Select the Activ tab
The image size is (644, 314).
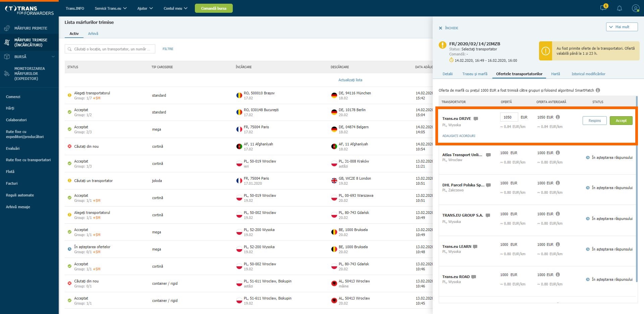pyautogui.click(x=74, y=34)
